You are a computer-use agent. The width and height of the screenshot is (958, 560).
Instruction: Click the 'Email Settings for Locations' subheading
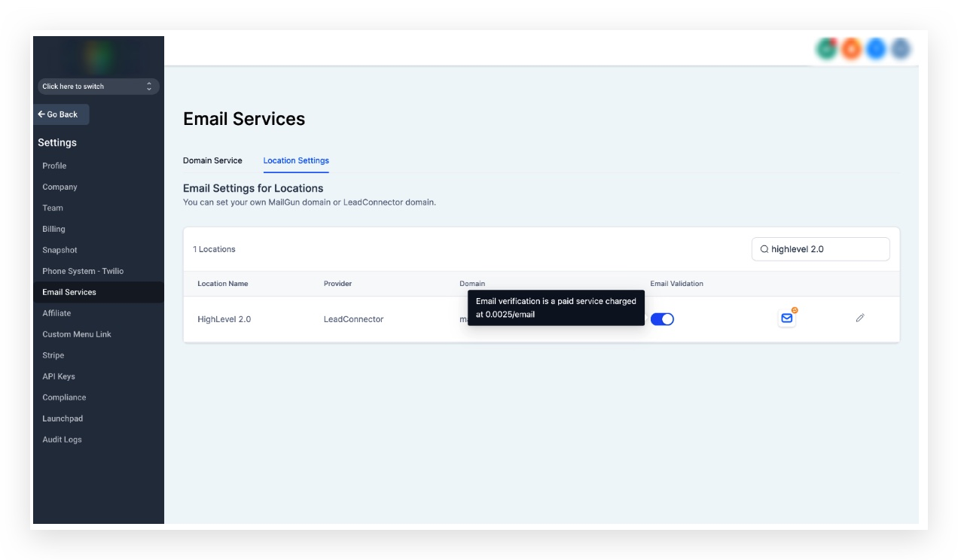253,188
